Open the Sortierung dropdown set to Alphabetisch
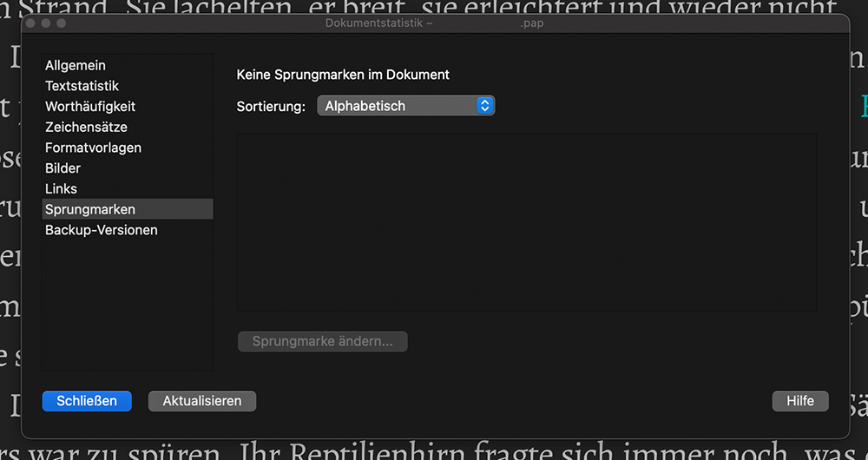Screen dimensions: 868x460 point(405,106)
